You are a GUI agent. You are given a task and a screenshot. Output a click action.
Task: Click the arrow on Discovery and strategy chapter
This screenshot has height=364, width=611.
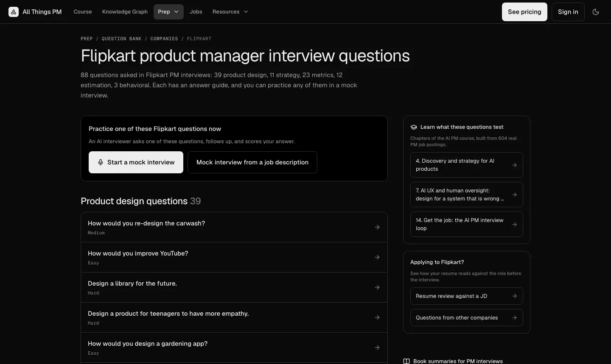(514, 165)
